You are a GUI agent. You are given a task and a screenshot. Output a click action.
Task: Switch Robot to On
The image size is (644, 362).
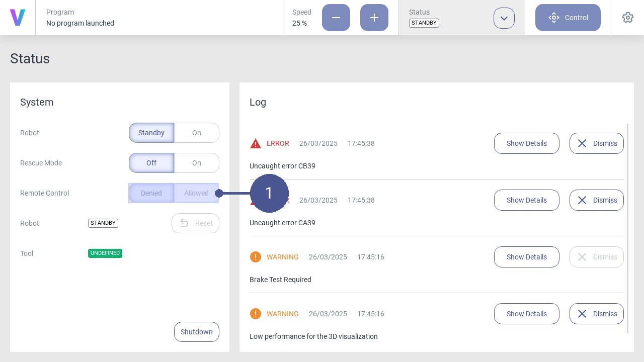click(196, 133)
